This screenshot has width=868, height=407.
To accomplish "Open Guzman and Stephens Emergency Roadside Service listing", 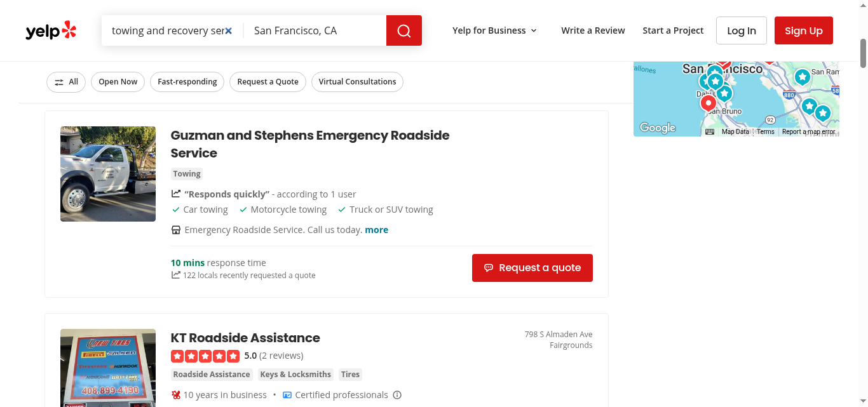I will click(310, 144).
